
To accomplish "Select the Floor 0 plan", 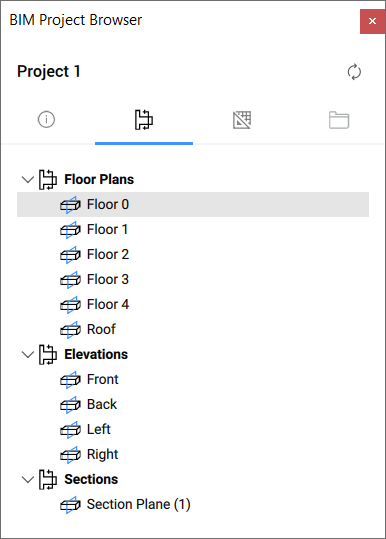I will [x=193, y=205].
